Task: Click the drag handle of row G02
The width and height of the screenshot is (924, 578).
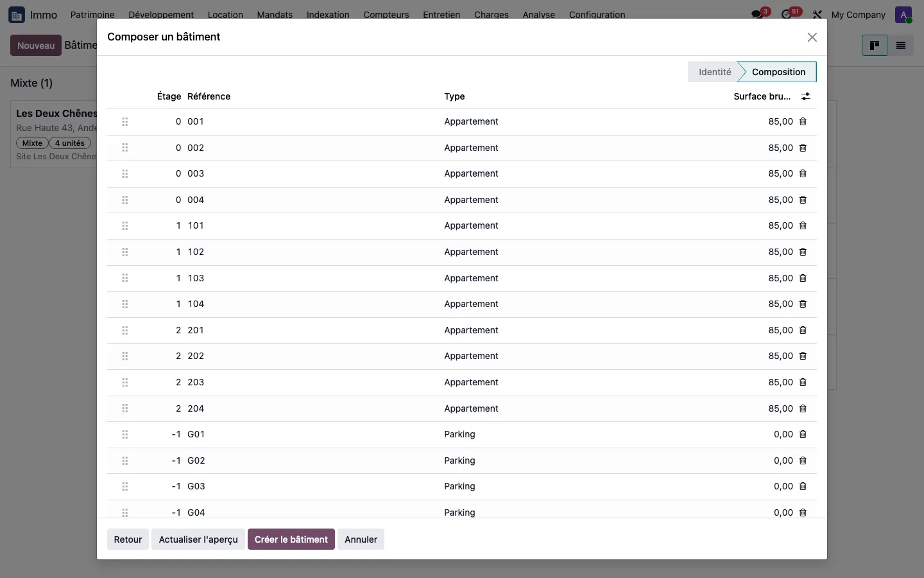Action: point(125,460)
